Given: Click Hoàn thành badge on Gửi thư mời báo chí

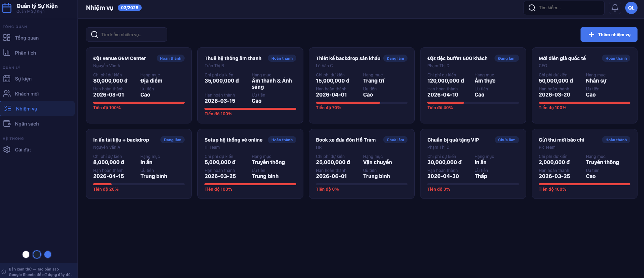Looking at the screenshot, I should tap(616, 140).
